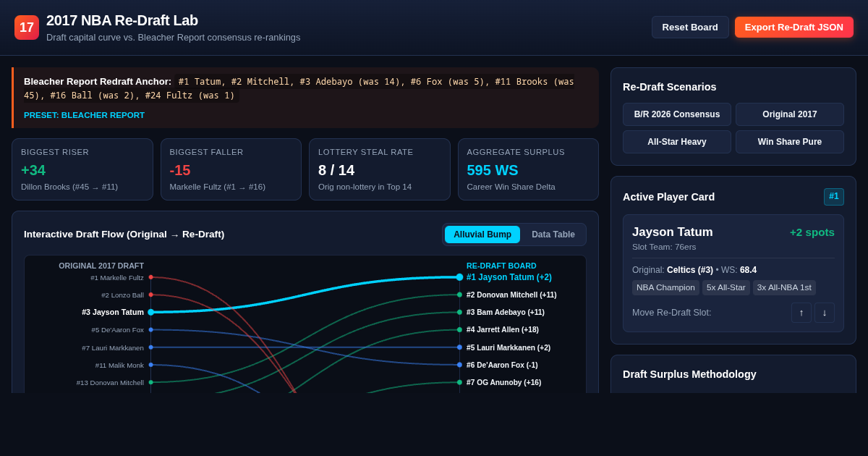868x456 pixels.
Task: Click the Draft Surplus Methodology heading
Action: [689, 374]
